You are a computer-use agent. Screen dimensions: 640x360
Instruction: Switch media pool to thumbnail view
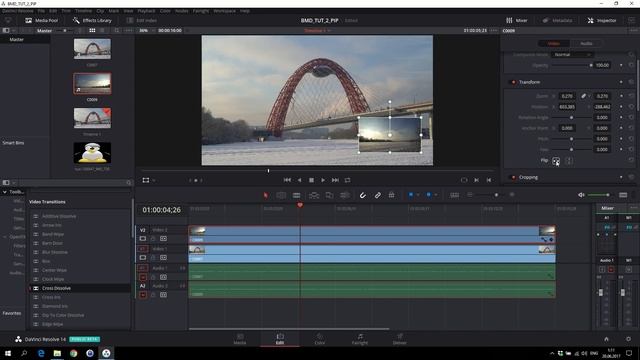(92, 31)
